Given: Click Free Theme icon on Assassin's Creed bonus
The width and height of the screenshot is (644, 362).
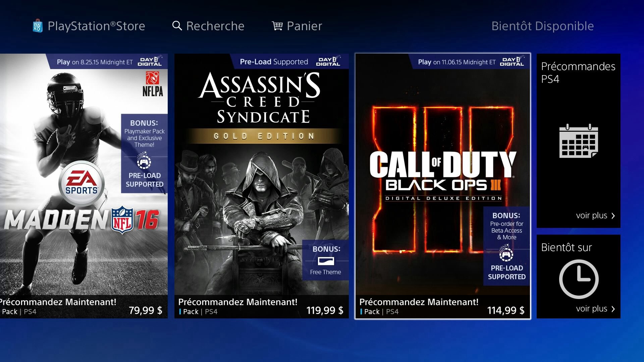Looking at the screenshot, I should [x=326, y=261].
